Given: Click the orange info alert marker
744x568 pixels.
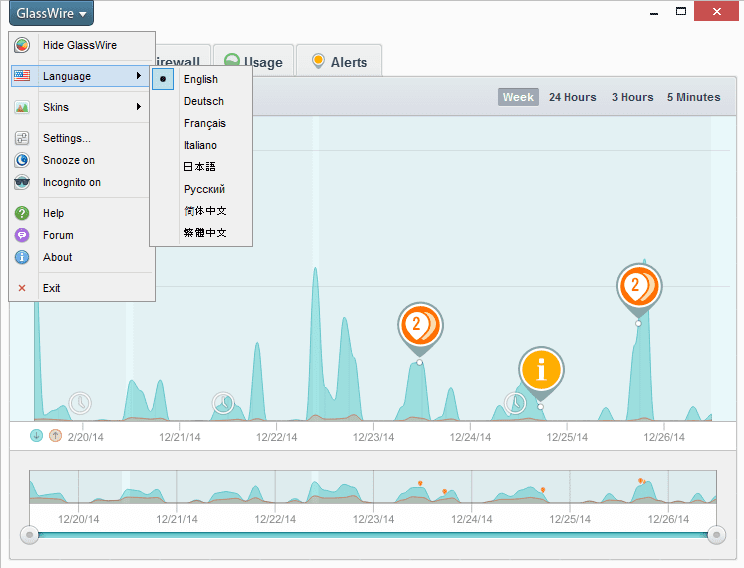Looking at the screenshot, I should (541, 370).
